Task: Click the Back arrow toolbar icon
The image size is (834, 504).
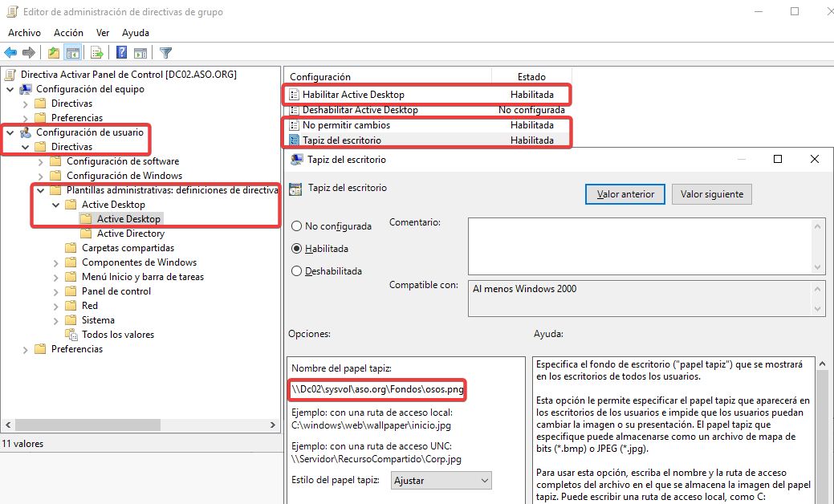Action: coord(10,53)
